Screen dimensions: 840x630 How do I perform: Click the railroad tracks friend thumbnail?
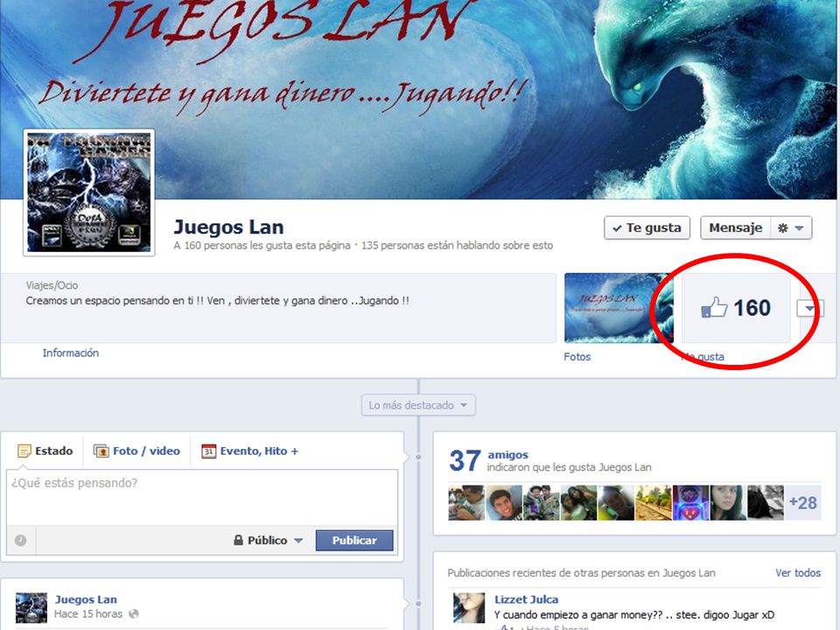(653, 502)
